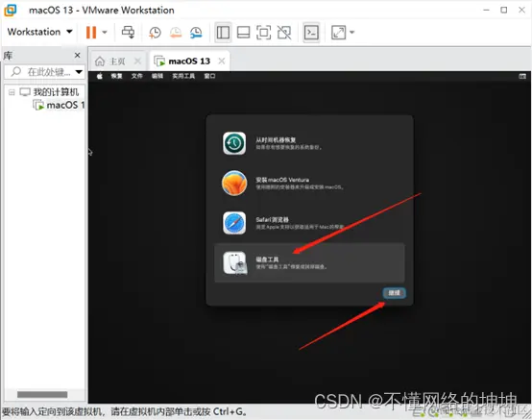Close the 主页 tab
This screenshot has height=420, width=532.
tap(137, 62)
